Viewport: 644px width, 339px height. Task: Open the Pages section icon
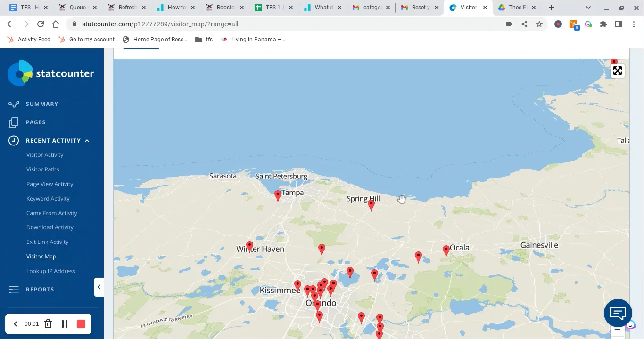tap(14, 122)
